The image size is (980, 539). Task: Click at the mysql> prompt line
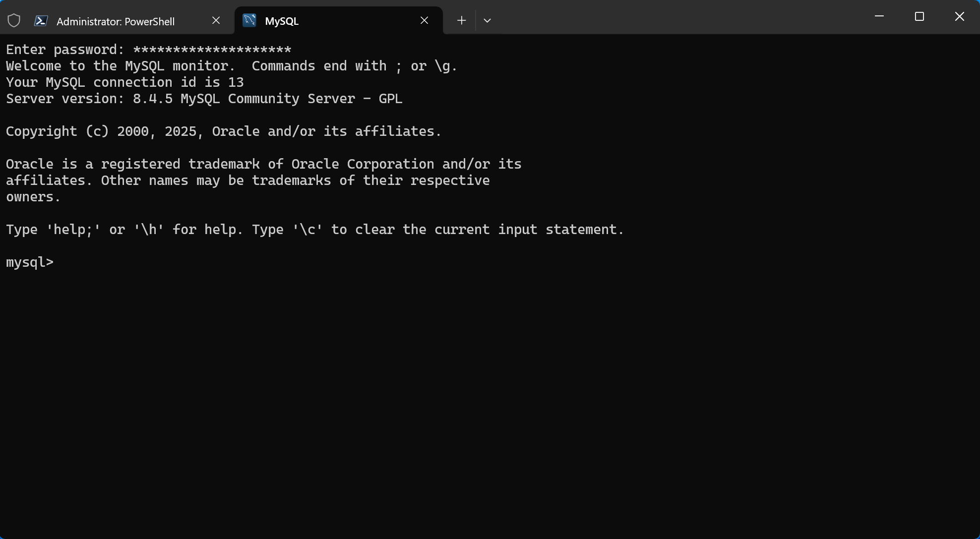tap(30, 262)
